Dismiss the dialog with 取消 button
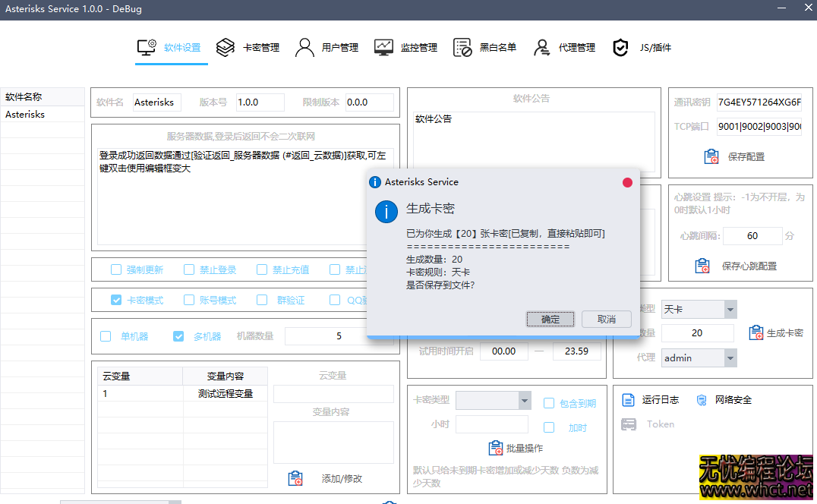 click(x=606, y=319)
